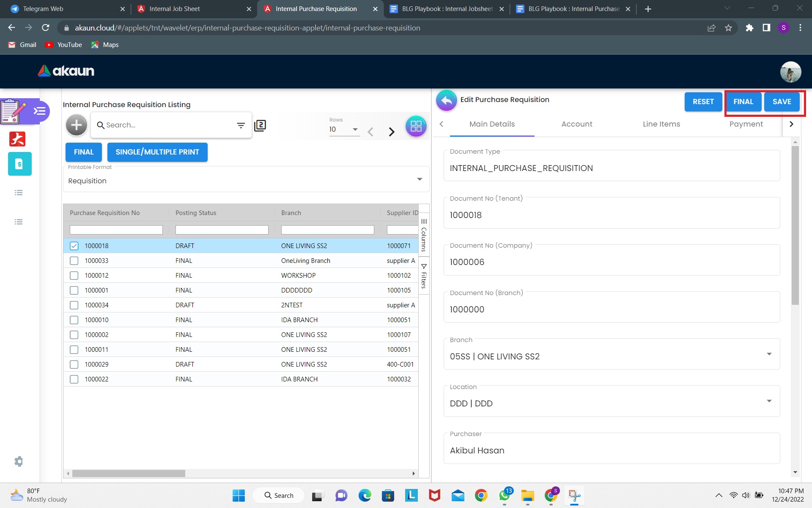This screenshot has width=812, height=508.
Task: Click the back arrow beside Edit Purchase Requisition
Action: point(446,100)
